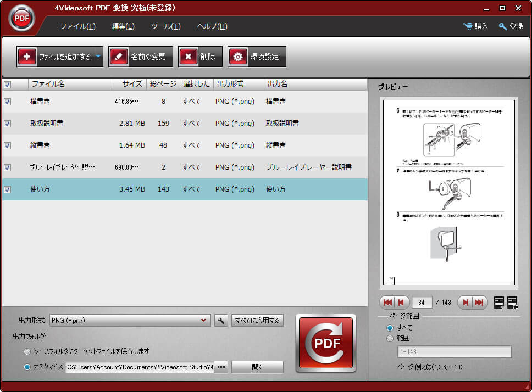
Task: Toggle the select-all checkbox in header
Action: click(x=8, y=85)
